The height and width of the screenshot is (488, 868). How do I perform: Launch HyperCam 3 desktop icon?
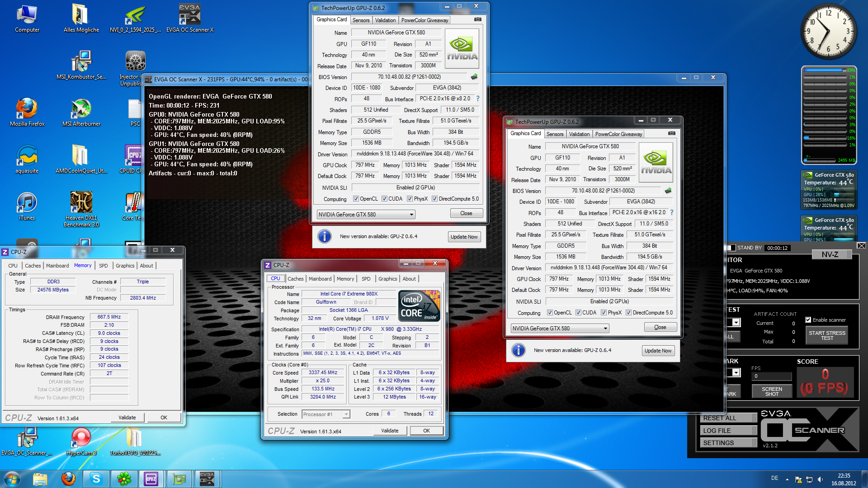[81, 441]
